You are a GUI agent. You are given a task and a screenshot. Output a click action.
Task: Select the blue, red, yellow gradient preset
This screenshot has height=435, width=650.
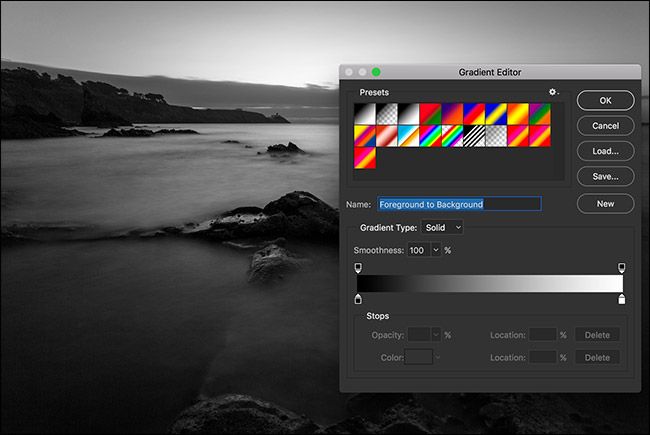click(x=474, y=114)
